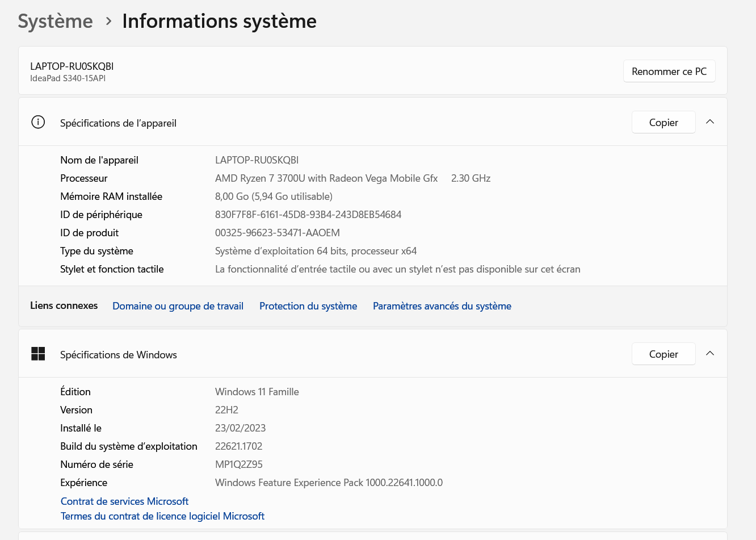756x540 pixels.
Task: Click the Version label
Action: (x=76, y=410)
